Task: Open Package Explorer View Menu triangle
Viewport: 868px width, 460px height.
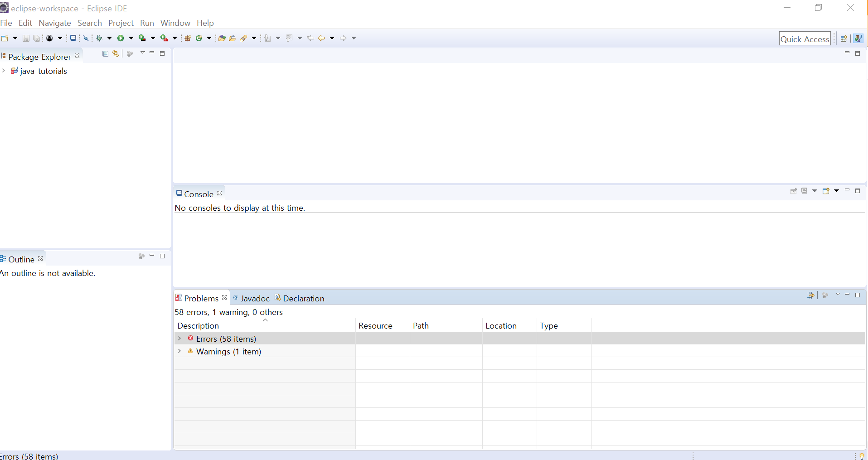Action: click(142, 53)
